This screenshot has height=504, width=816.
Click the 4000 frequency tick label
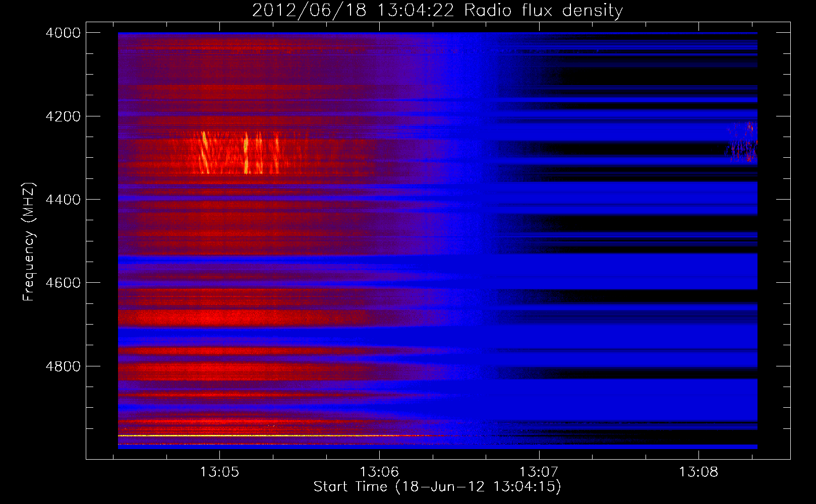63,33
